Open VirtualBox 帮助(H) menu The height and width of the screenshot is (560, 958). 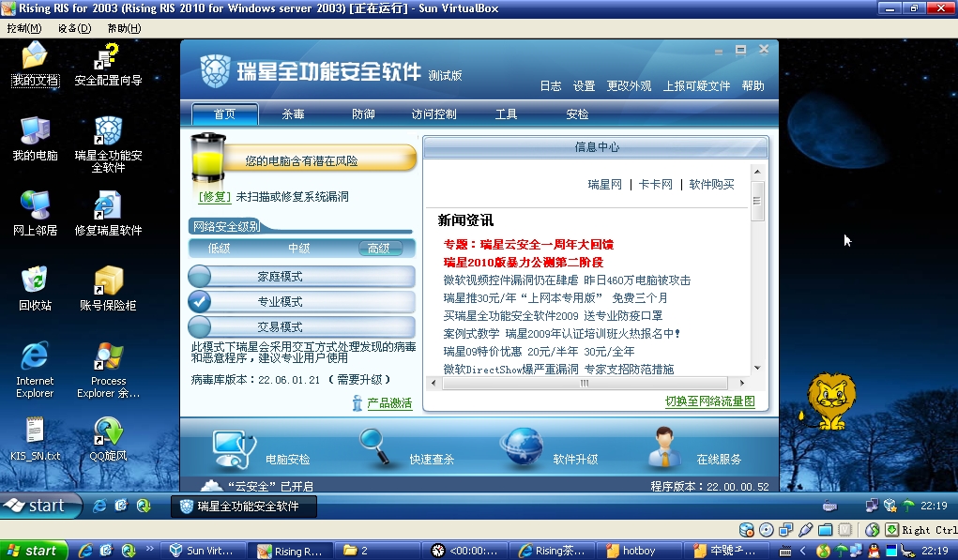(124, 28)
